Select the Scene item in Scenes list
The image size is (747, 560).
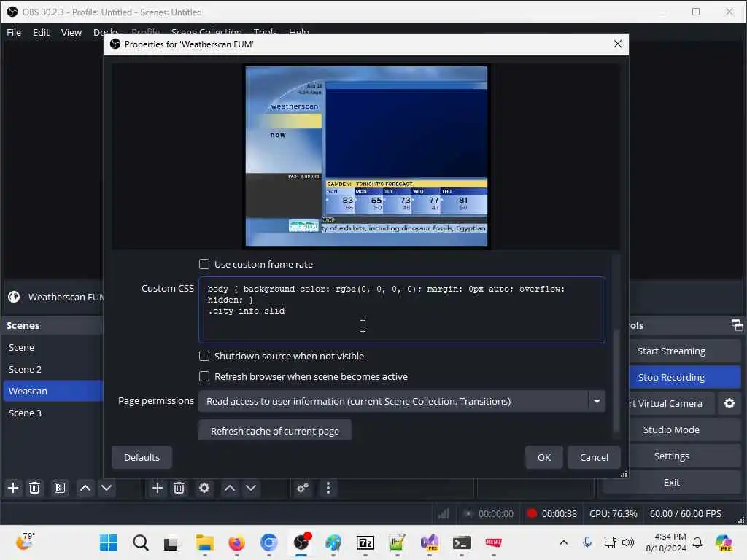point(53,348)
